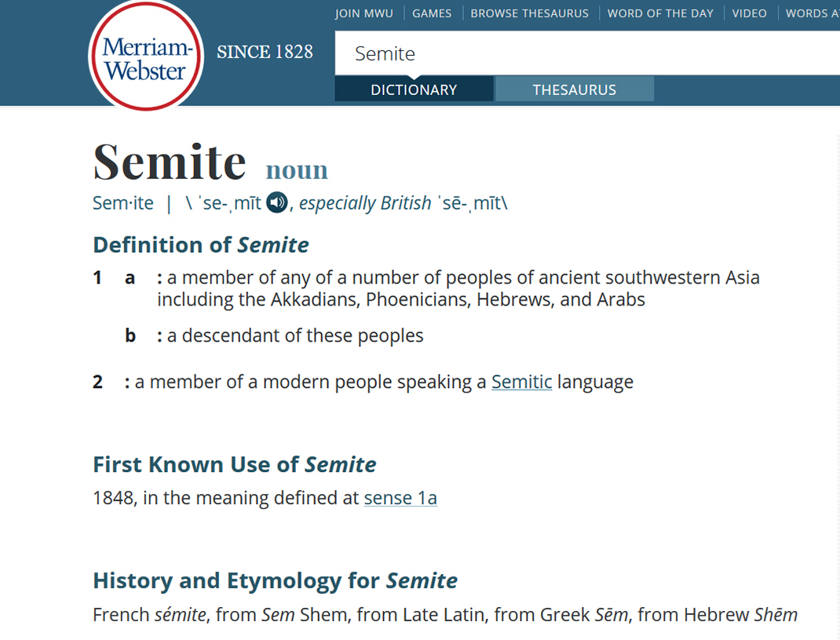Screen dimensions: 840x640
Task: Open BROWSE THESAURUS from the top menu
Action: pos(529,13)
